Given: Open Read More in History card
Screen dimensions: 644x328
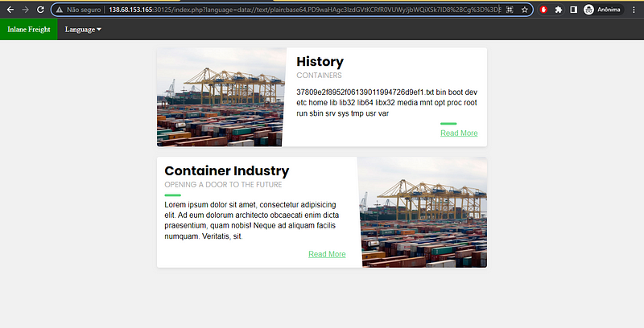Looking at the screenshot, I should pyautogui.click(x=459, y=133).
